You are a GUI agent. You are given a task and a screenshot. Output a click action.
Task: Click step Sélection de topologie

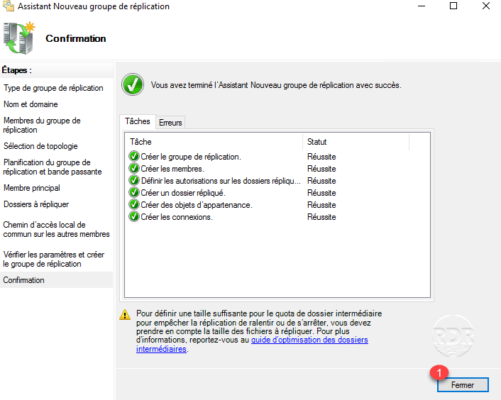pyautogui.click(x=40, y=146)
